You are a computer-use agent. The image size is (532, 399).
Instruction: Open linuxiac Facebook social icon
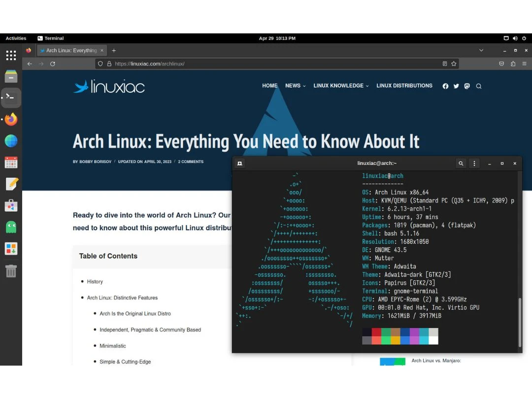[x=445, y=86]
